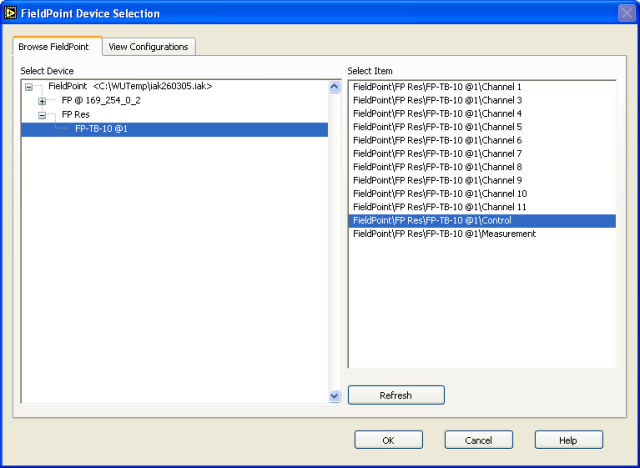This screenshot has width=640, height=468.
Task: Open the View Configurations tab
Action: (148, 47)
